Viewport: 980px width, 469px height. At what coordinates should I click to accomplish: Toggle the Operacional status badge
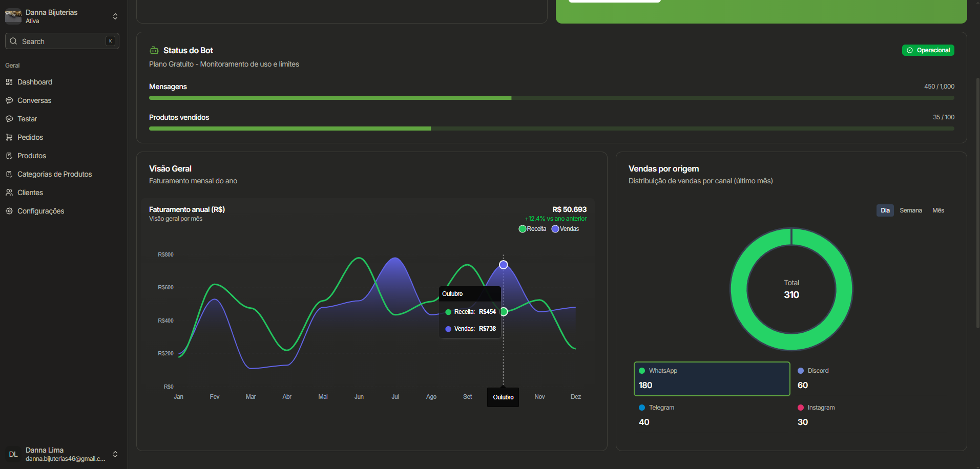(928, 50)
